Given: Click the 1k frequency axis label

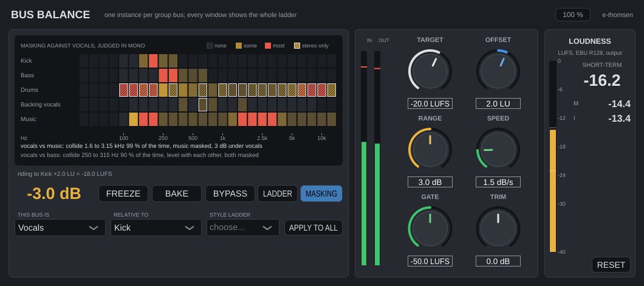Looking at the screenshot, I should pyautogui.click(x=222, y=138).
